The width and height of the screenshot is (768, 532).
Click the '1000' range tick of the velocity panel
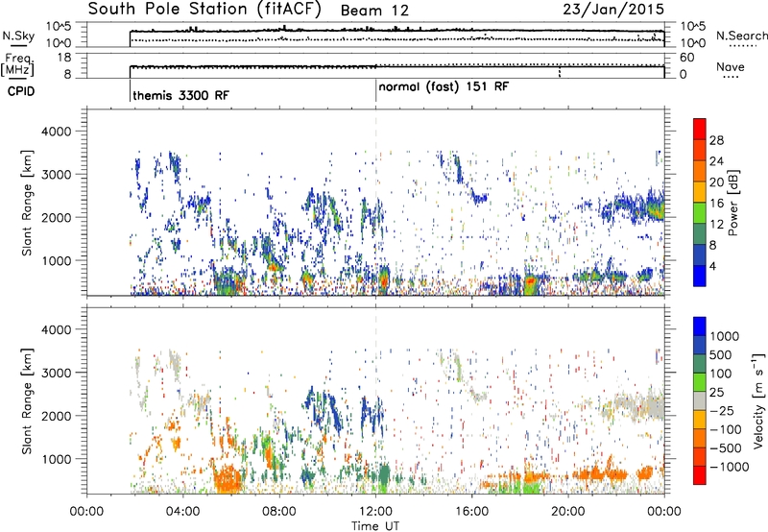tap(56, 459)
